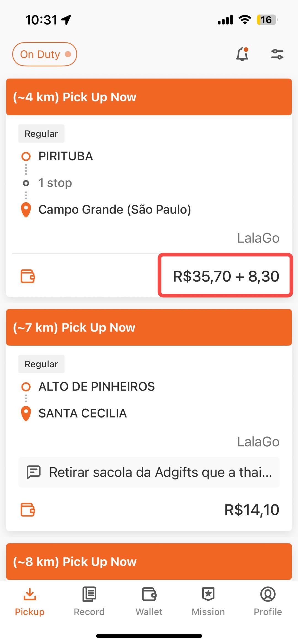Open the ~8 km Pick Up Now order
The width and height of the screenshot is (298, 644).
point(149,562)
